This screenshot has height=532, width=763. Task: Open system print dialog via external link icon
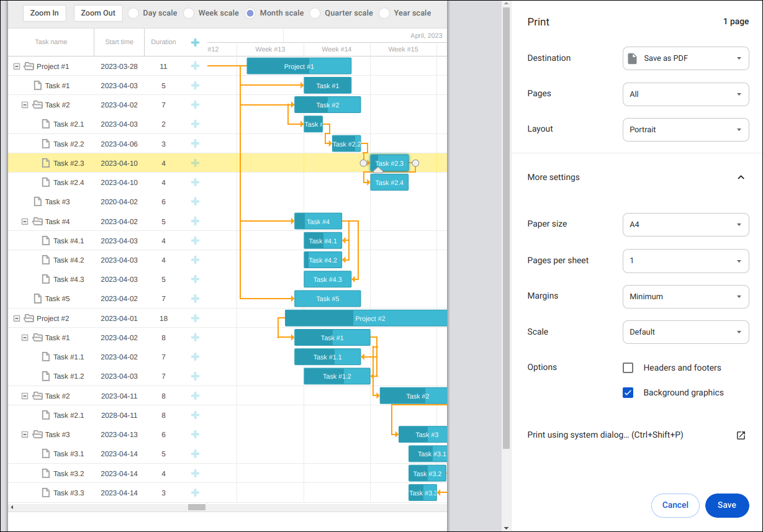741,435
